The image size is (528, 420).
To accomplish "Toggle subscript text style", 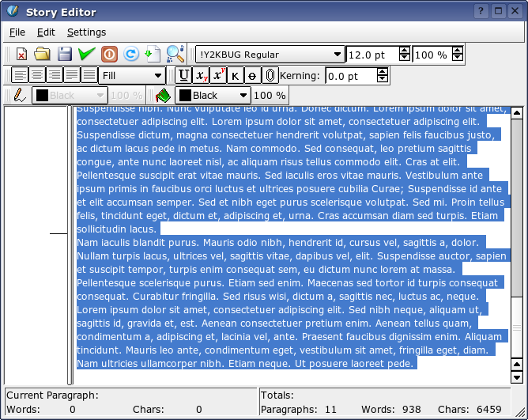I will (x=201, y=75).
